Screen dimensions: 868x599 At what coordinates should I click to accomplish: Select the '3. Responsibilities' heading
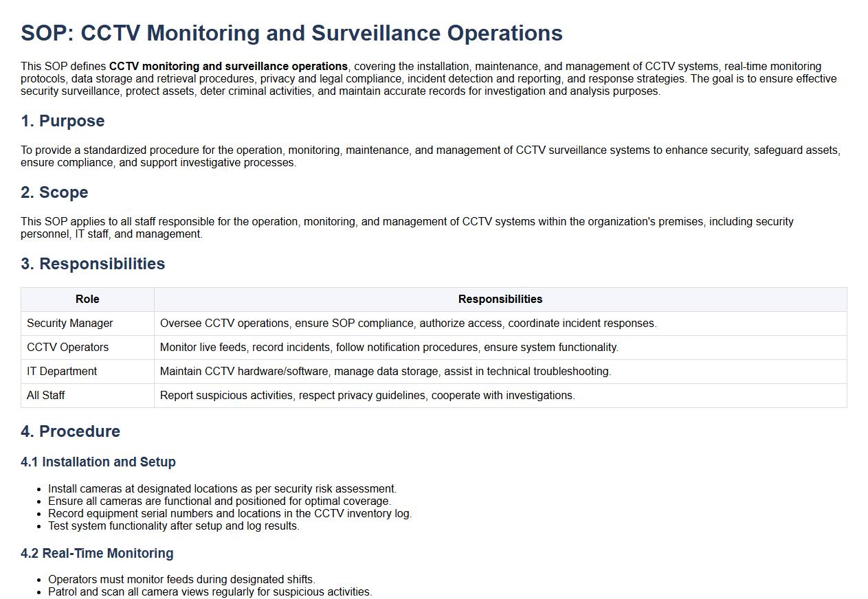pos(93,264)
